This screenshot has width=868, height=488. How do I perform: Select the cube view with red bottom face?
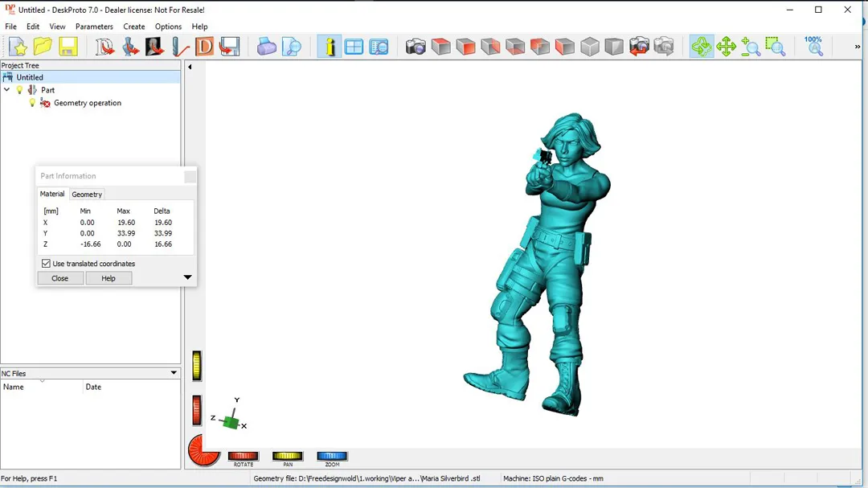coord(515,47)
